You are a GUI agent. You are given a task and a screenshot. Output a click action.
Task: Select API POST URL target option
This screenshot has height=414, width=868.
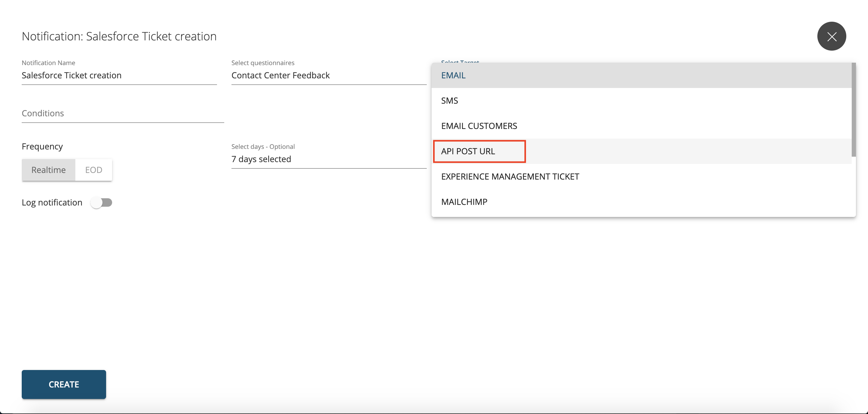click(641, 151)
